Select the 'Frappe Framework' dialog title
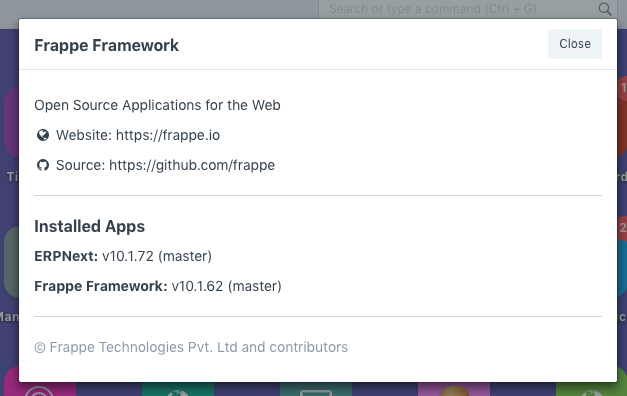Viewport: 627px width, 396px height. tap(106, 45)
